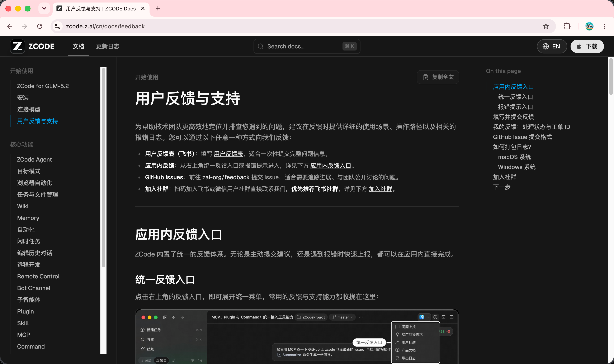
Task: Expand the tab search dropdown
Action: [x=44, y=9]
